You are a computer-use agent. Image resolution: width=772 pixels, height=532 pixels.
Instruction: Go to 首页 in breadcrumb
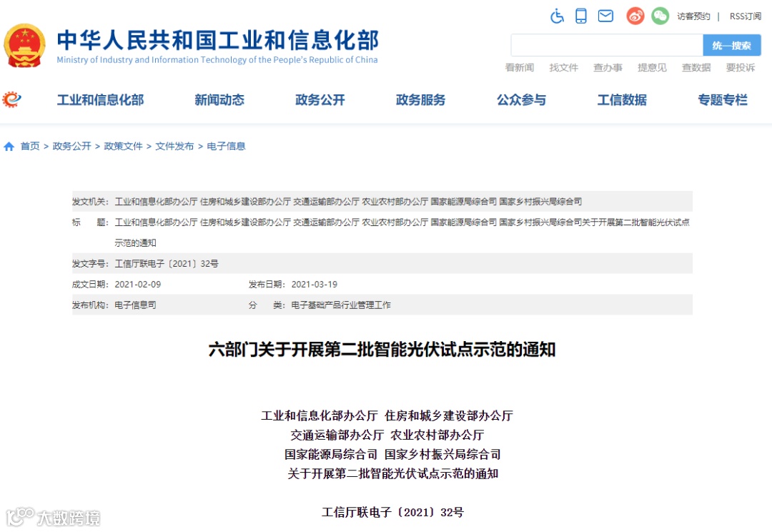[x=30, y=147]
